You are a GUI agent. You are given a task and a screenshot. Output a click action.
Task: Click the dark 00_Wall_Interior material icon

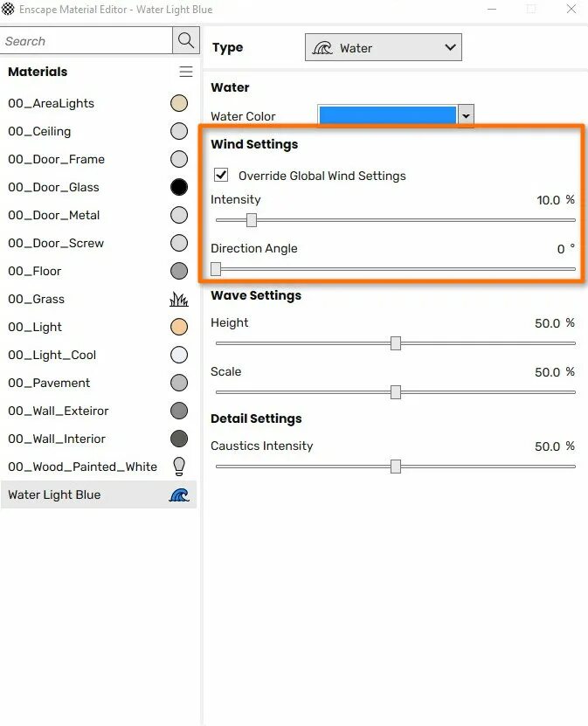[179, 439]
